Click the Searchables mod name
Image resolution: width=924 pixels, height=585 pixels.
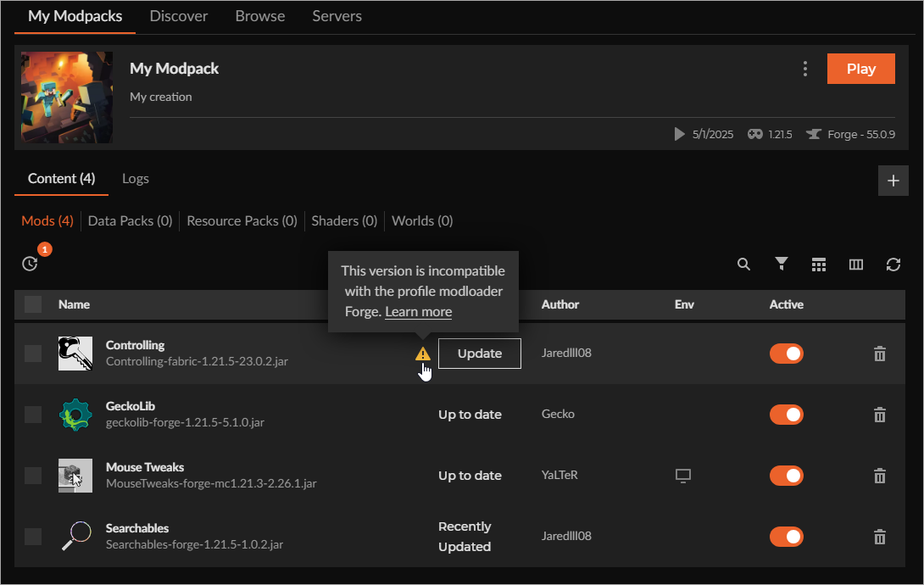click(137, 528)
